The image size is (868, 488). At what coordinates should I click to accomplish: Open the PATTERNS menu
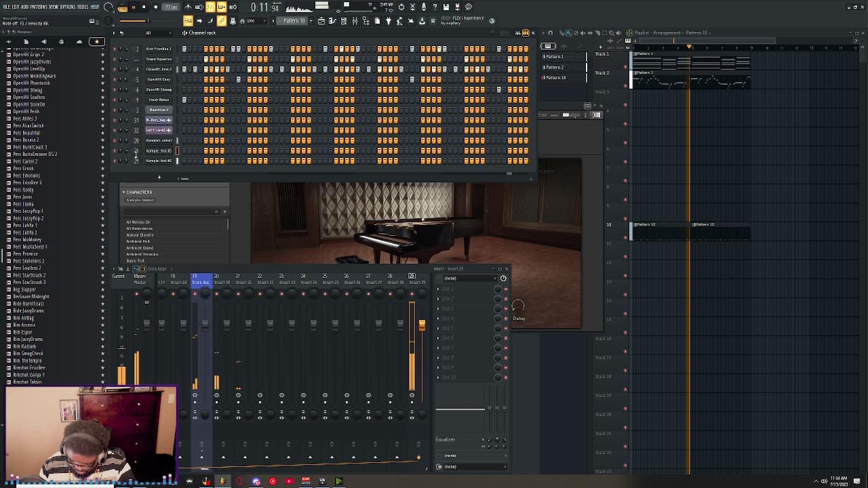pos(39,7)
